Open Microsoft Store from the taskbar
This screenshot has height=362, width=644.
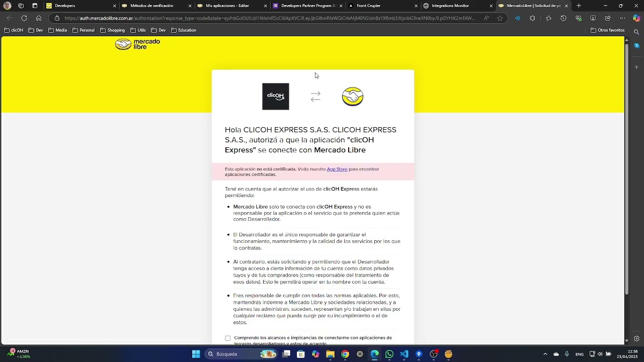tap(301, 354)
